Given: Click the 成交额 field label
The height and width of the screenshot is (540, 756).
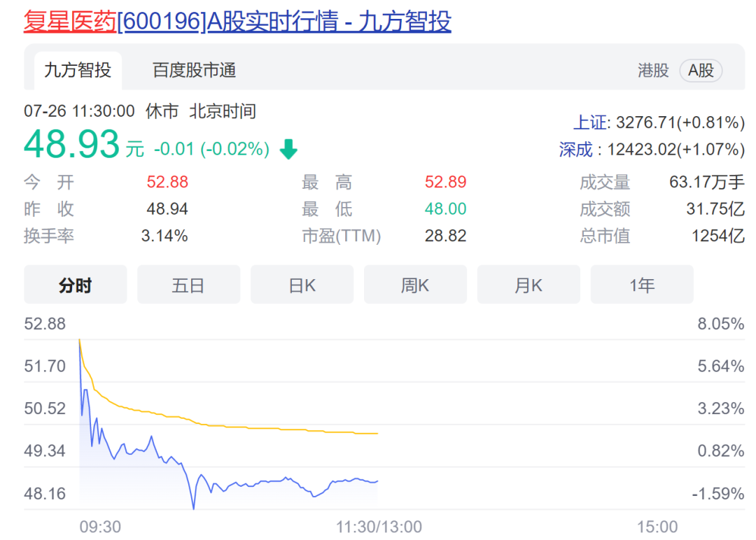Looking at the screenshot, I should [x=605, y=209].
